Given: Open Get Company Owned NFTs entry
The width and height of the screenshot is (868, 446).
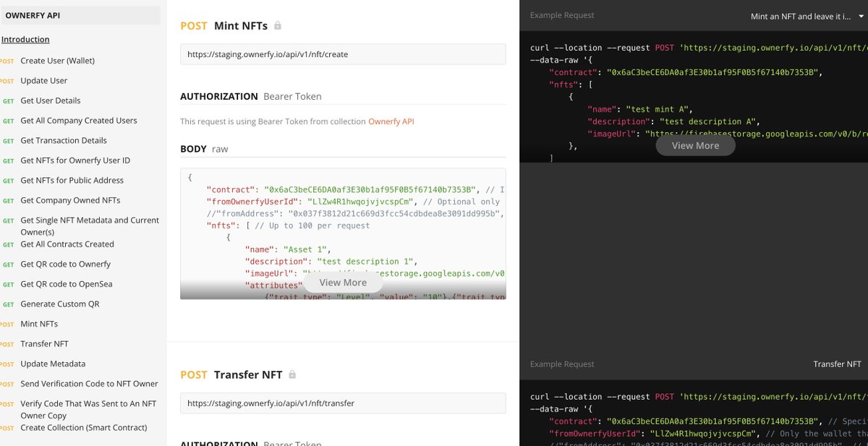Looking at the screenshot, I should click(x=70, y=200).
